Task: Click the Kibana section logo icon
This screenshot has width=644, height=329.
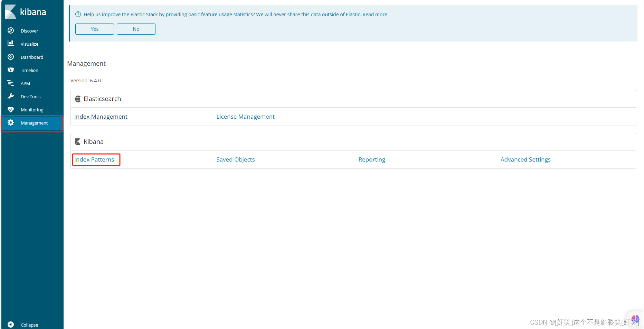Action: (x=78, y=142)
